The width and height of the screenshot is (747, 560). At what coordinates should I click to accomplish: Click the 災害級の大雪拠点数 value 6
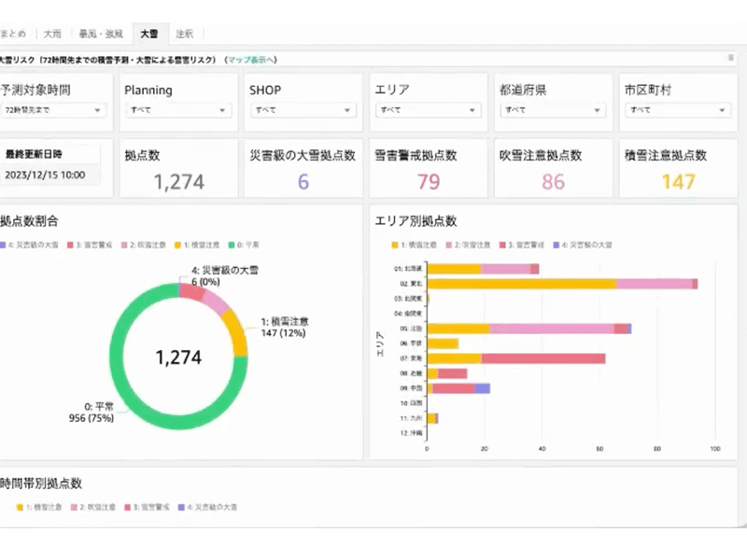(303, 181)
